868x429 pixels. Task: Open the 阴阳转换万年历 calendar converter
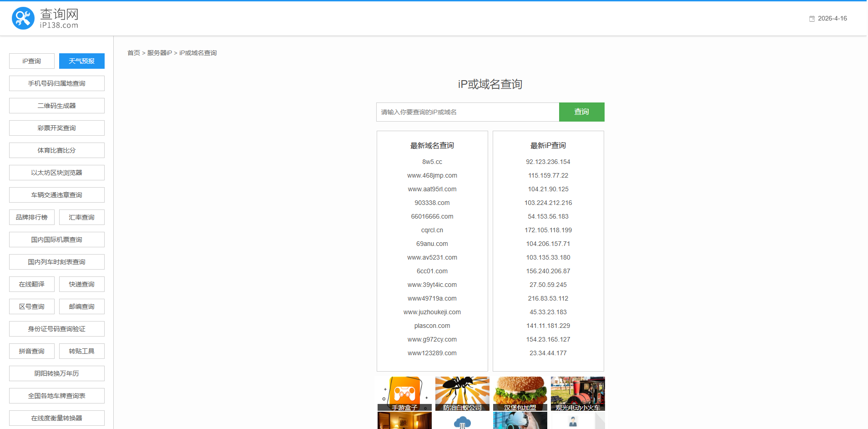[x=56, y=373]
